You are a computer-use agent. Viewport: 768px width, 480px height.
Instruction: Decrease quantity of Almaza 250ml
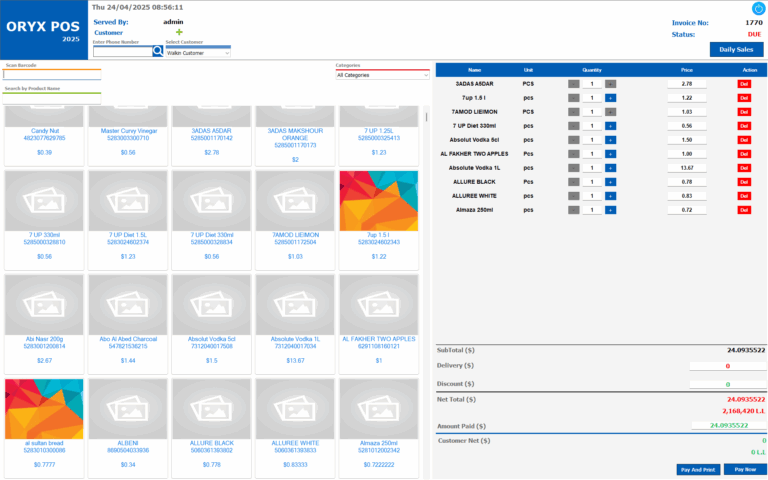tap(574, 210)
